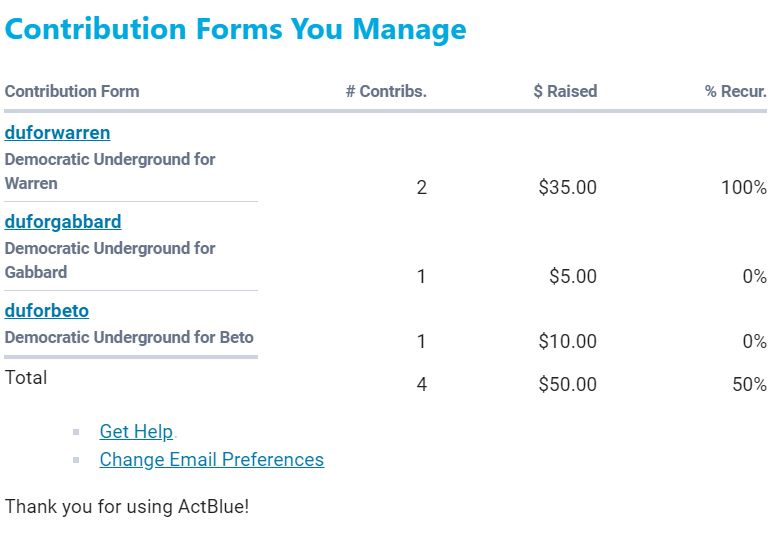
Task: Click the 50% total recurring value
Action: pyautogui.click(x=749, y=385)
